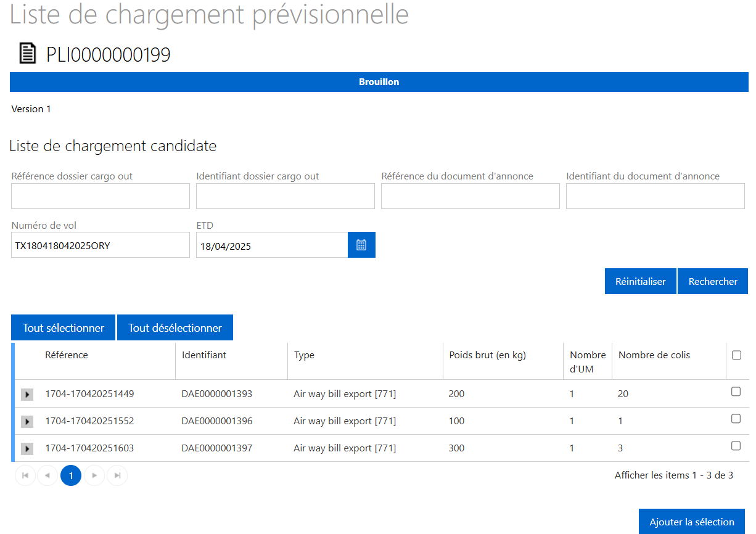The width and height of the screenshot is (756, 534).
Task: Expand row 1704-170420251603 details
Action: 27,449
